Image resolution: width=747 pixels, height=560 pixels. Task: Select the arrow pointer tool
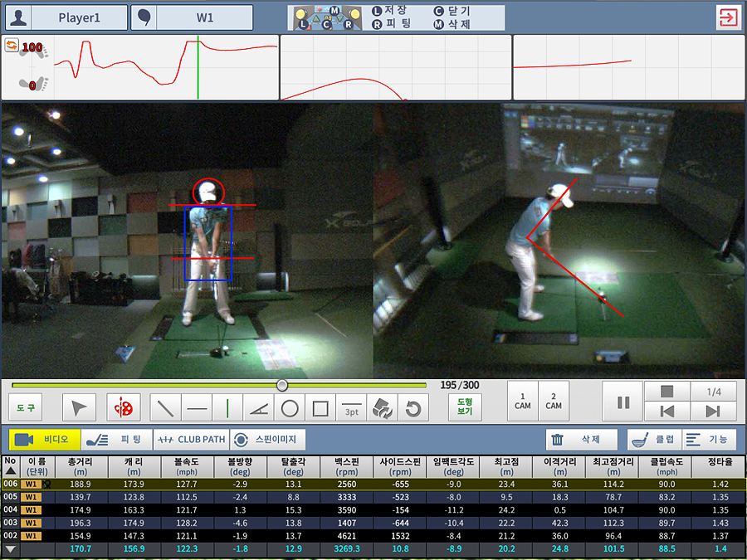(x=80, y=407)
